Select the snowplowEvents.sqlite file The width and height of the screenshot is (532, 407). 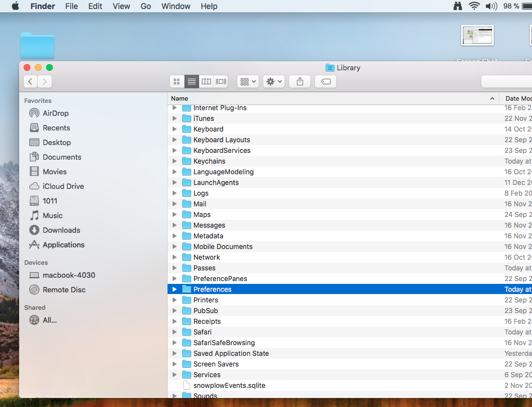pyautogui.click(x=350, y=385)
